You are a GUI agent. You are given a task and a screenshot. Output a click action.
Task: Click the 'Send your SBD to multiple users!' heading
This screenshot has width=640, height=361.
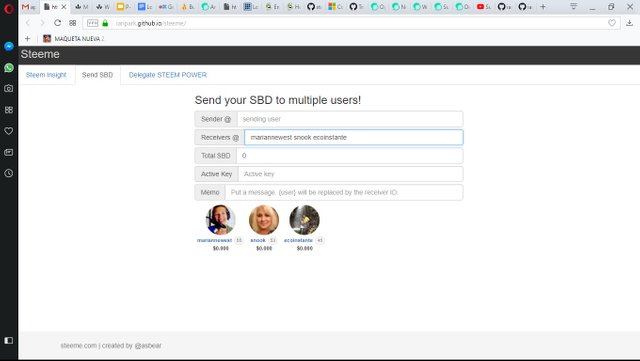pyautogui.click(x=278, y=100)
